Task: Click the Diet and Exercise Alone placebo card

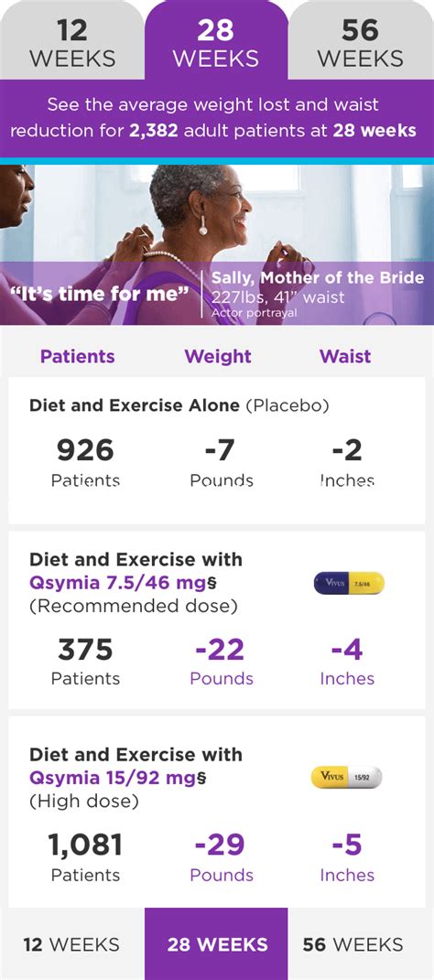Action: [x=216, y=450]
